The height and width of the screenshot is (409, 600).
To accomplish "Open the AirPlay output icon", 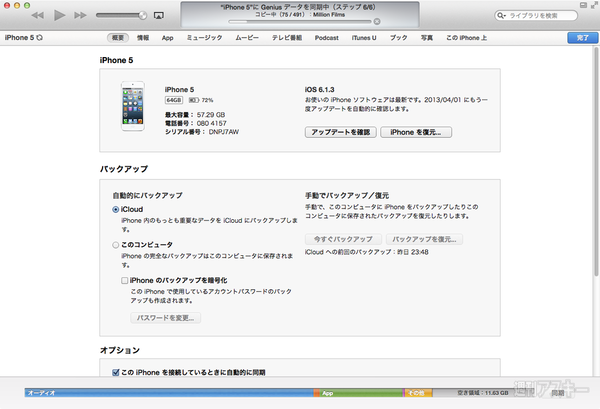I will tap(158, 15).
